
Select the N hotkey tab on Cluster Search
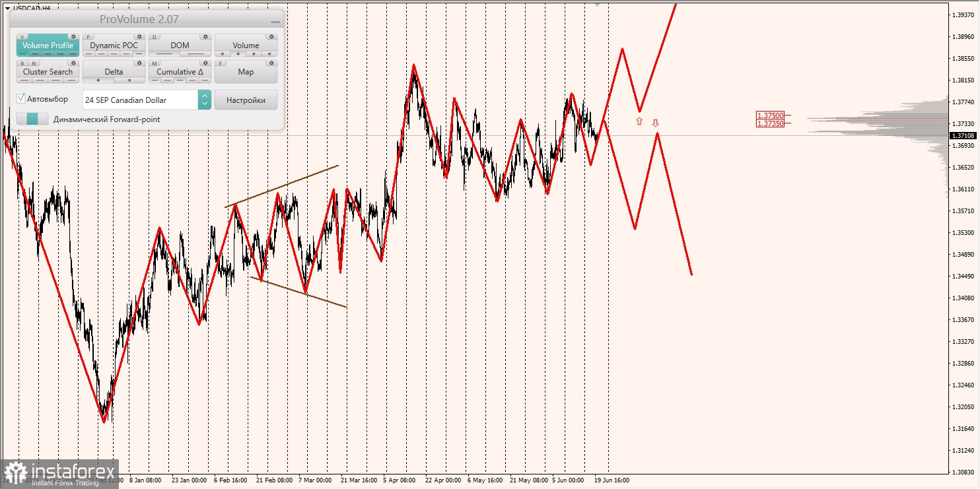34,63
